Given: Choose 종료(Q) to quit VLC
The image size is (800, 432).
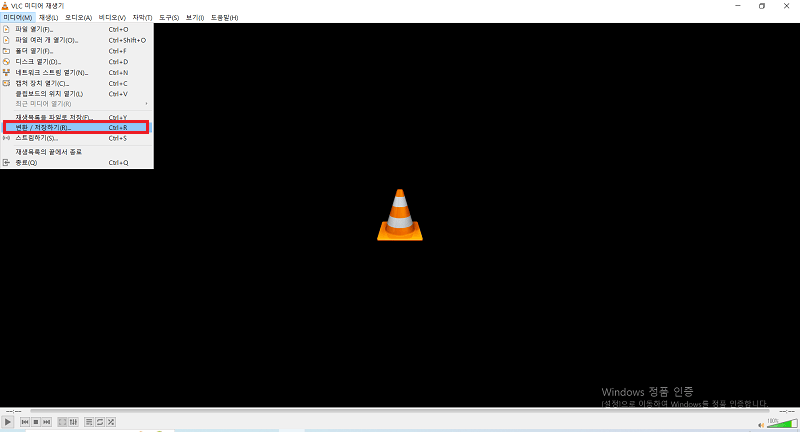Looking at the screenshot, I should pos(77,163).
